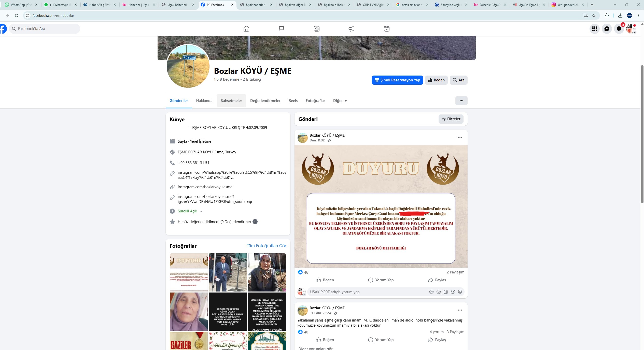
Task: Open options menu on the DUYURU post
Action: pos(460,137)
